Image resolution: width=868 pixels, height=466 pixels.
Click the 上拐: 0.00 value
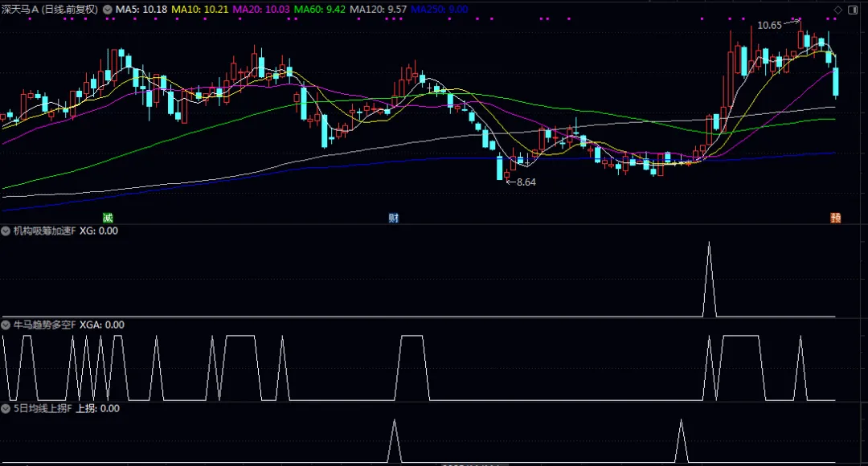97,408
